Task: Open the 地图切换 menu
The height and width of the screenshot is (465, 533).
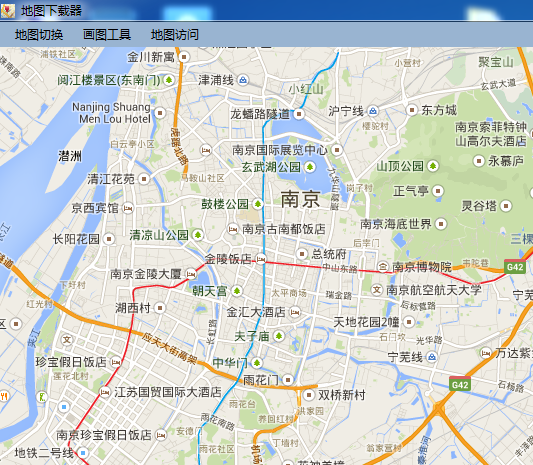Action: click(39, 35)
